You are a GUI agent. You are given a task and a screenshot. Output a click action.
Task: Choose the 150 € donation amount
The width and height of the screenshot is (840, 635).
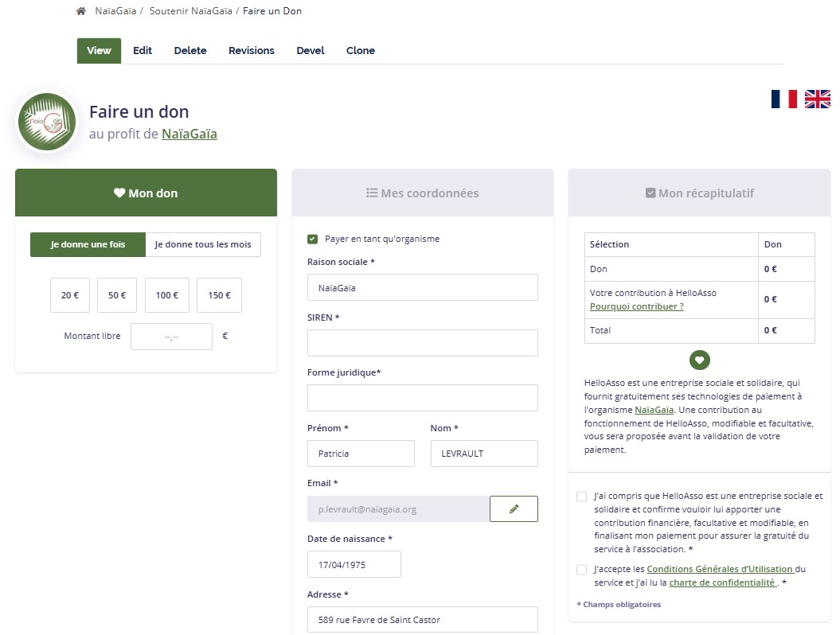219,295
